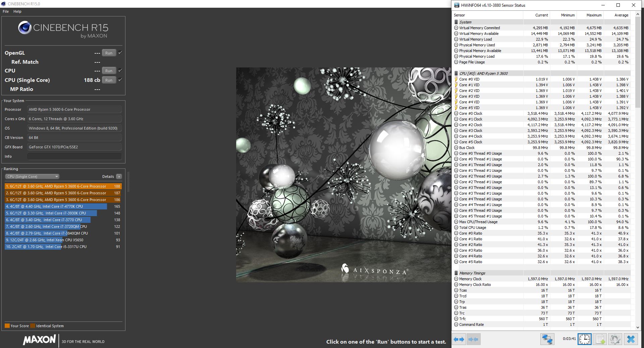Select ranking row 1 with score 188
The image size is (644, 348).
(x=63, y=186)
